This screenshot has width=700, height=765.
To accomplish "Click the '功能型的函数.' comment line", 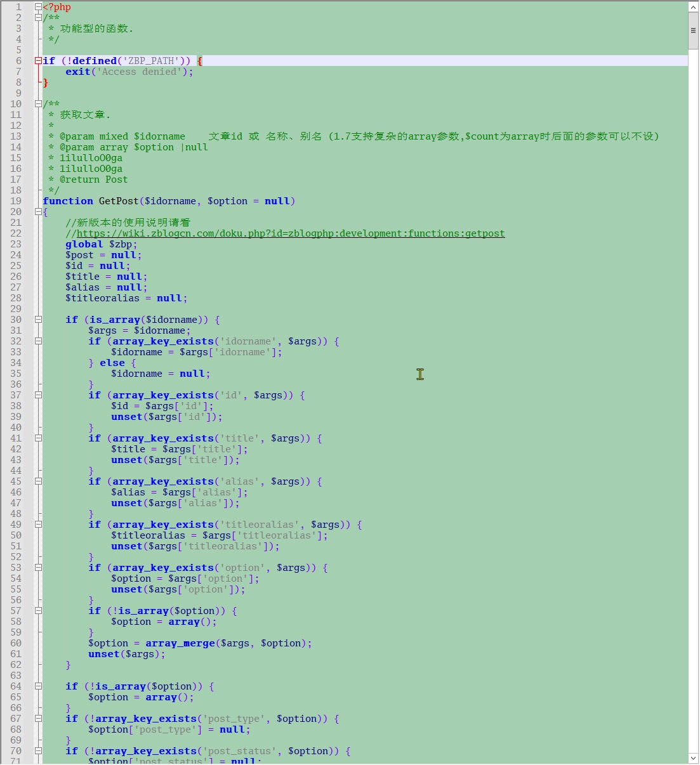I will click(96, 29).
